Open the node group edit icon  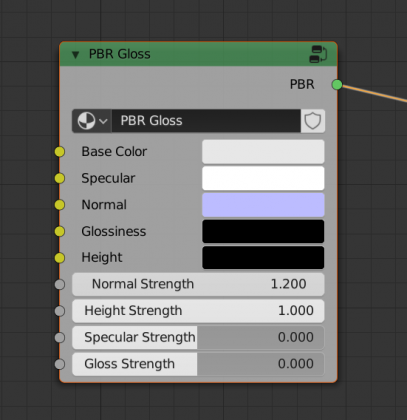point(318,54)
